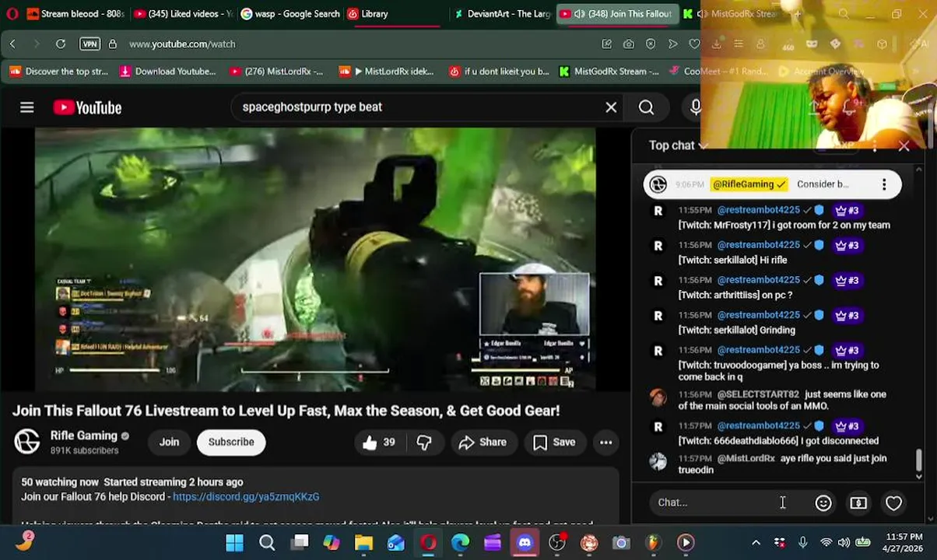Open the Wi-Fi network tray icon

tap(826, 543)
